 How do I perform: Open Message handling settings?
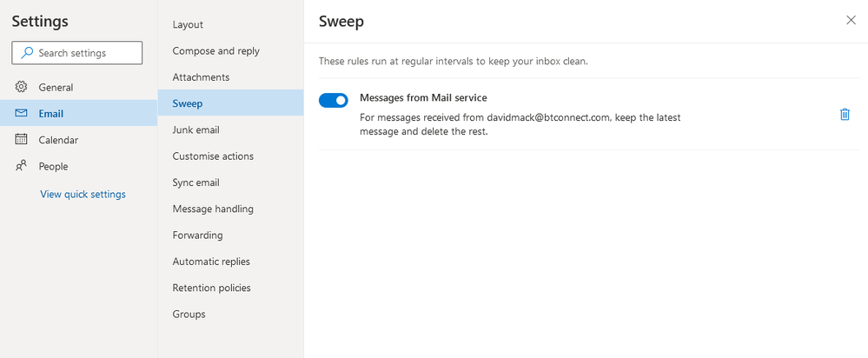coord(213,209)
